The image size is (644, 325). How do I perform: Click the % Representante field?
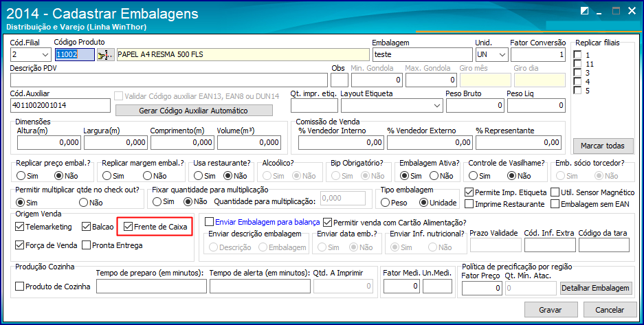pyautogui.click(x=519, y=142)
